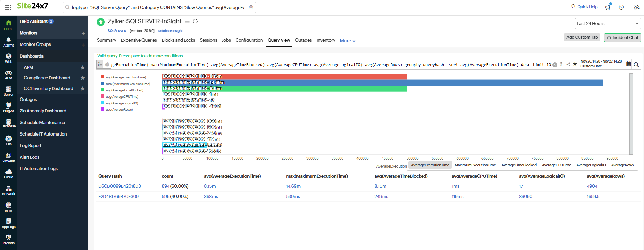Select AverageCPUTime chart metric
This screenshot has width=644, height=250.
(x=556, y=165)
